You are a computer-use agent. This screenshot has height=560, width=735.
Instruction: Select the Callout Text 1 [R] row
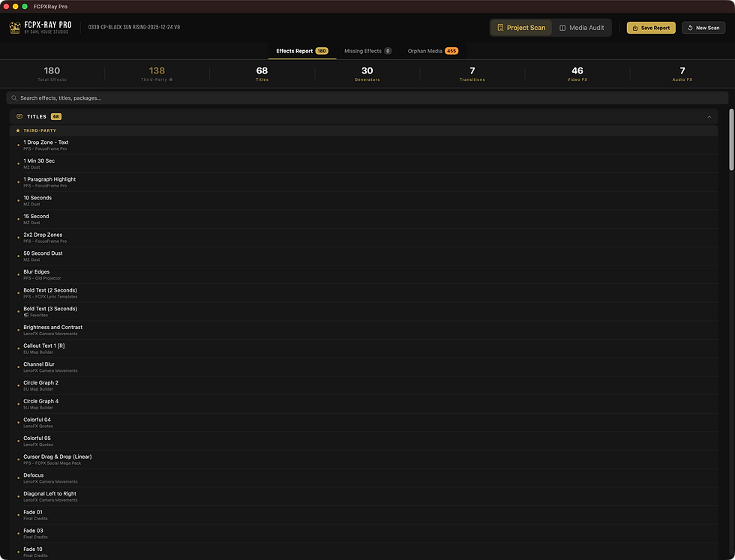[364, 349]
